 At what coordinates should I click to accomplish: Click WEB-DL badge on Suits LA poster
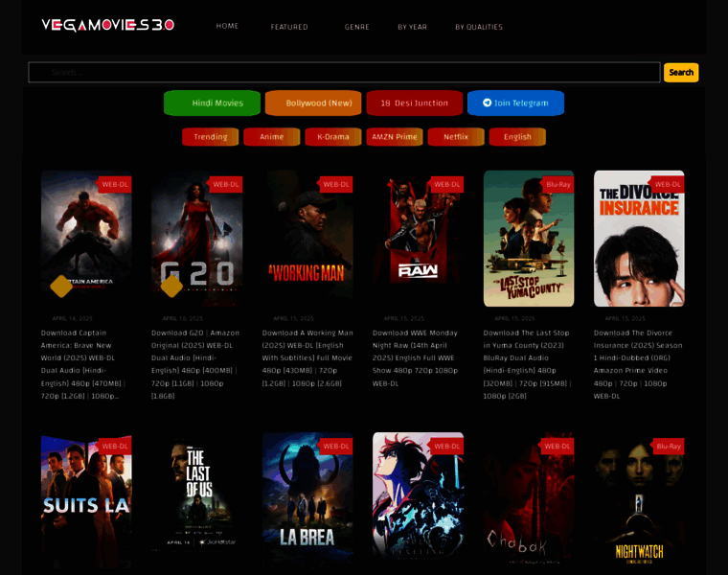pyautogui.click(x=115, y=447)
